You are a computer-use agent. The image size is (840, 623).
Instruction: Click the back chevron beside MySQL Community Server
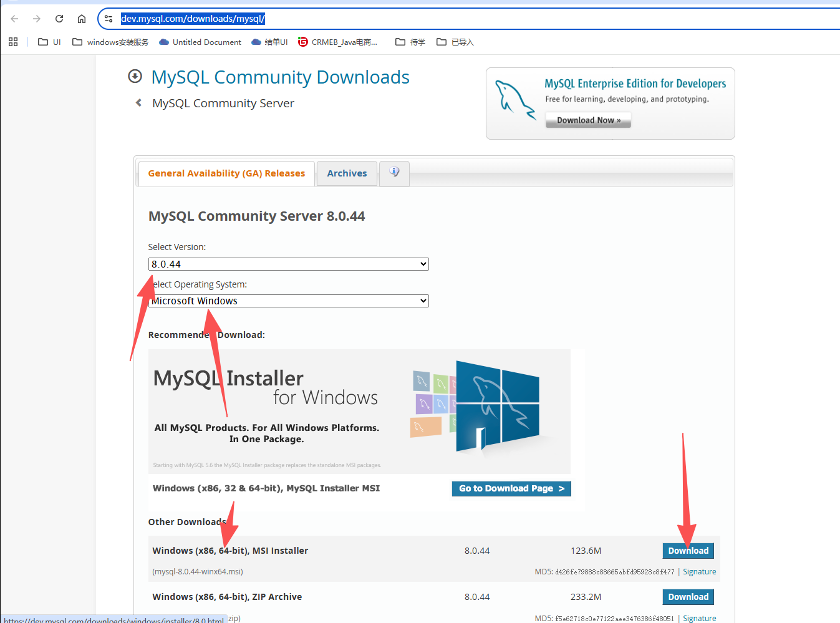click(138, 103)
